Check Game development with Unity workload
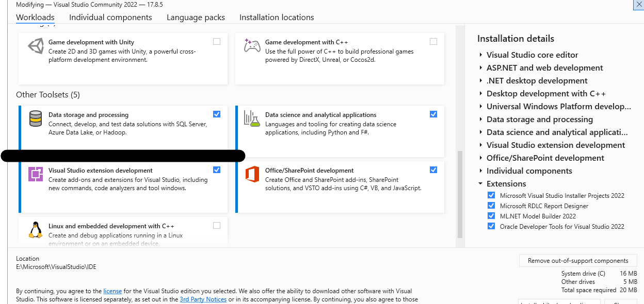The image size is (644, 304). tap(217, 41)
